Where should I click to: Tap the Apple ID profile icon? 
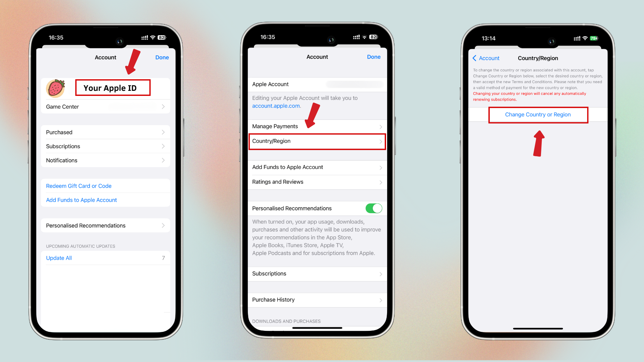56,87
